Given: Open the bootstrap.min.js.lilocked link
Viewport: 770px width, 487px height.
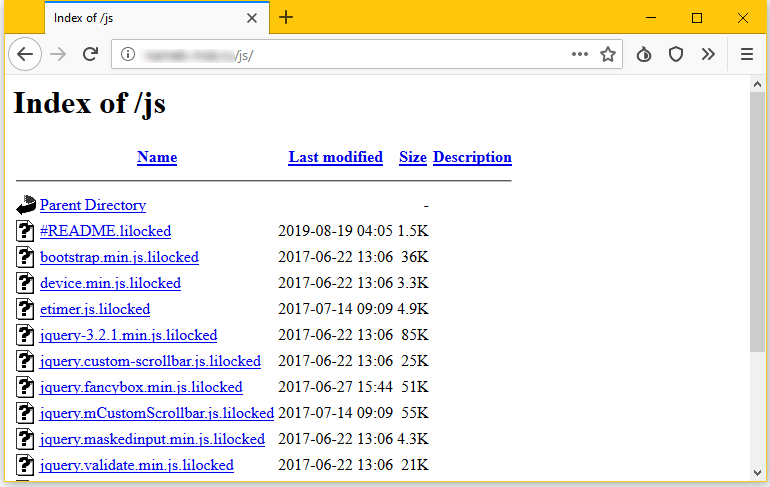Looking at the screenshot, I should pyautogui.click(x=119, y=257).
